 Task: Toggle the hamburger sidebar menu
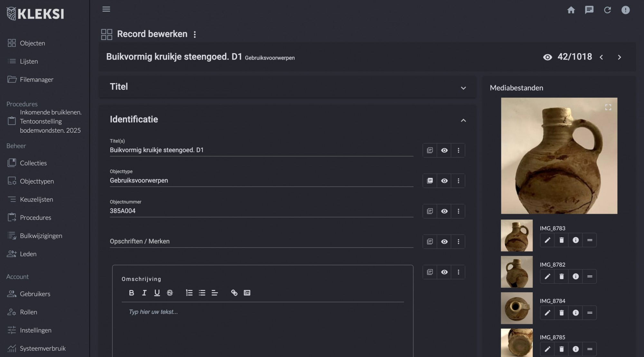106,9
